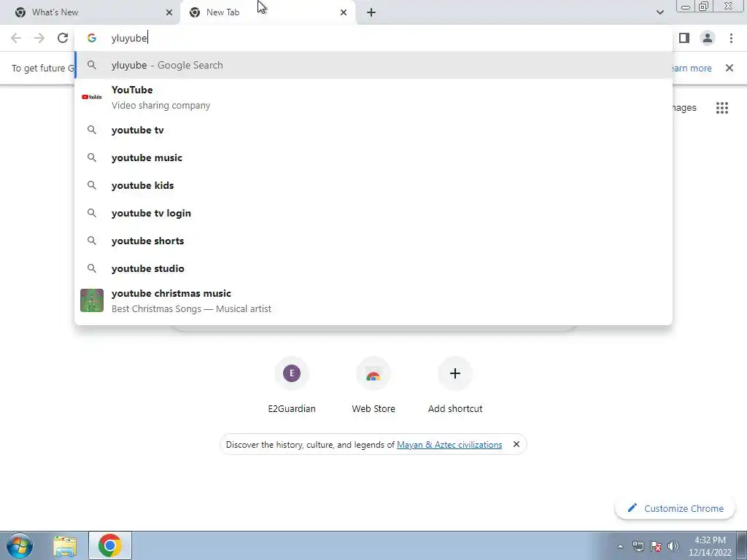Viewport: 747px width, 560px height.
Task: Open the 'youtube christmas music' suggestion
Action: [x=373, y=300]
